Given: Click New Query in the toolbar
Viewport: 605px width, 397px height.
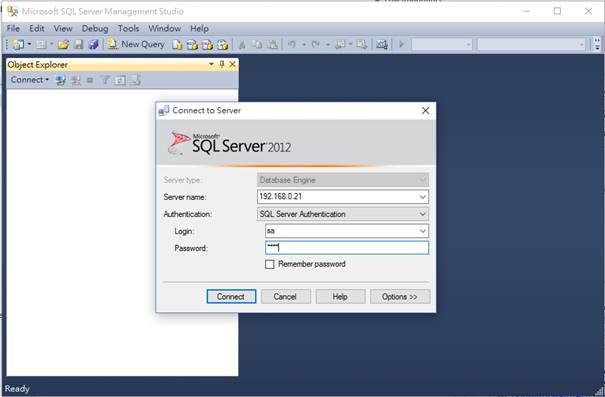Looking at the screenshot, I should 136,44.
